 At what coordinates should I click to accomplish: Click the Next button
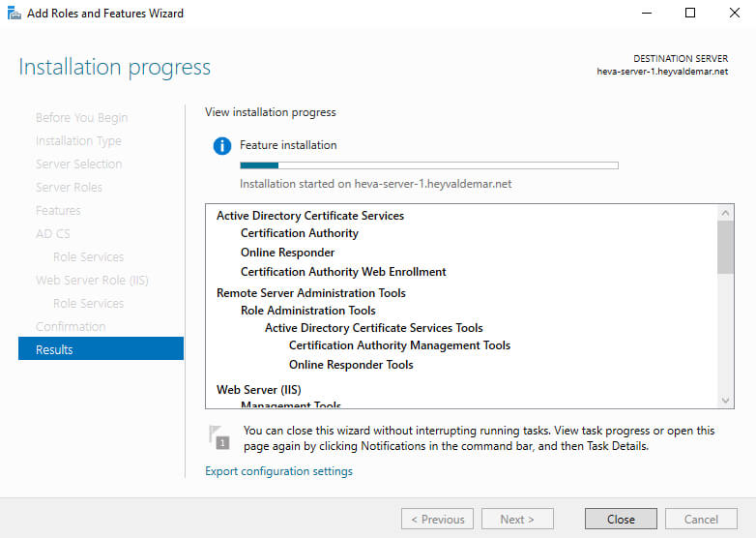(x=517, y=520)
